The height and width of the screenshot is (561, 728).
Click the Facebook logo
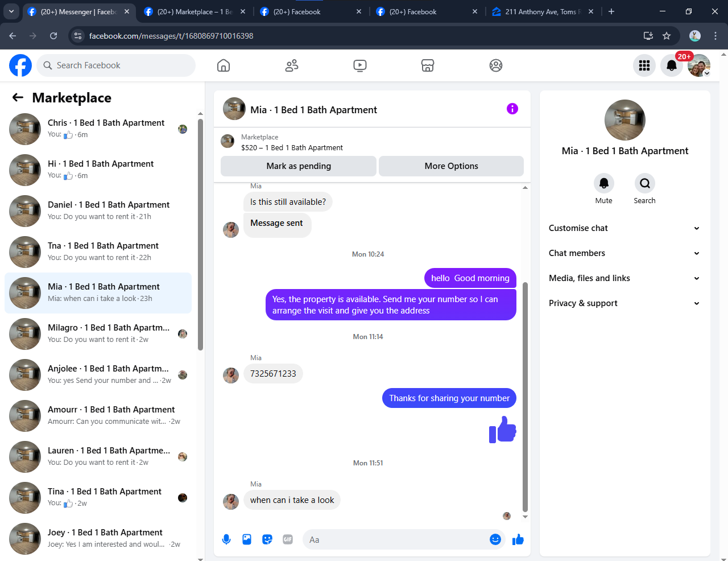(x=20, y=65)
